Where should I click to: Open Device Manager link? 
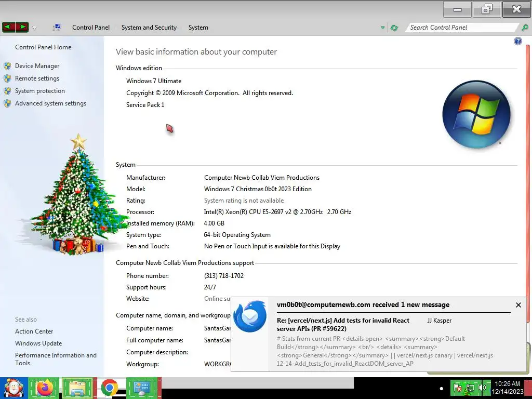point(37,66)
